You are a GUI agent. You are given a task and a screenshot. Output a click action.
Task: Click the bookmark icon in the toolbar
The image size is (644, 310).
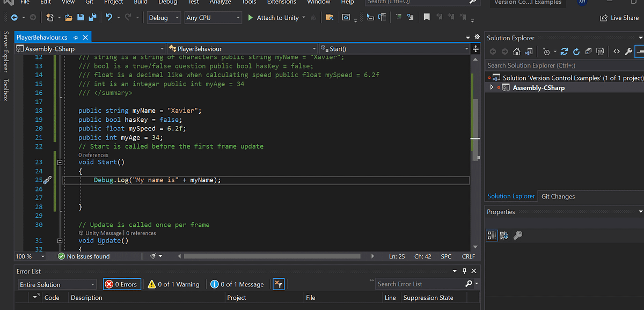click(x=427, y=18)
